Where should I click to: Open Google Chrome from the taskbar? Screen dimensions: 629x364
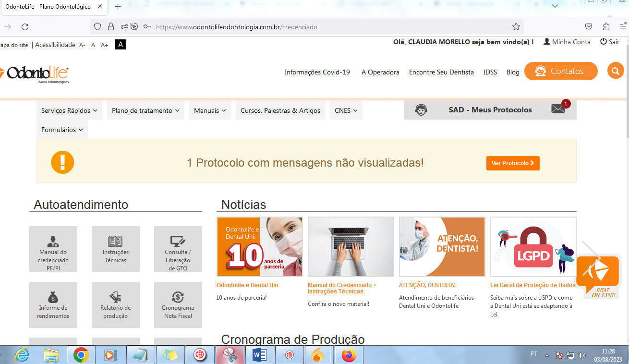81,355
